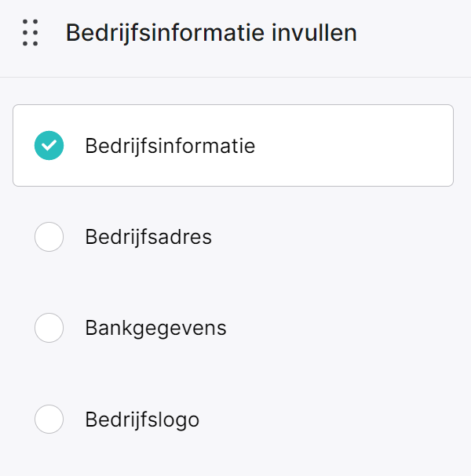Click the six-dot drag handle icon
This screenshot has width=471, height=476.
click(31, 32)
